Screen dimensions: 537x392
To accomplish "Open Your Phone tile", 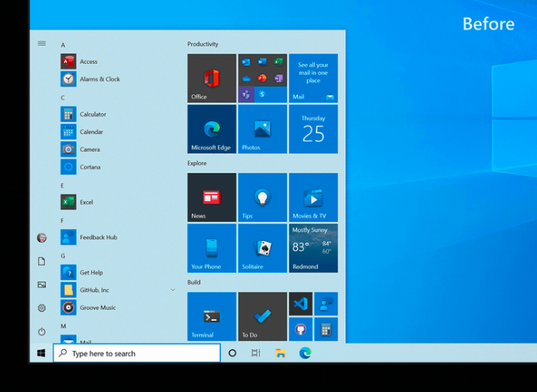I will (212, 248).
